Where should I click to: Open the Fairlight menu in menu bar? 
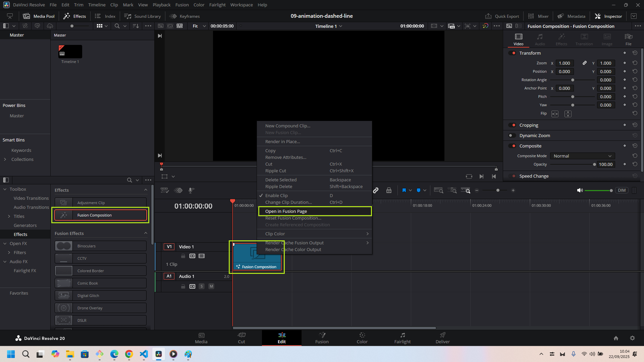[217, 5]
